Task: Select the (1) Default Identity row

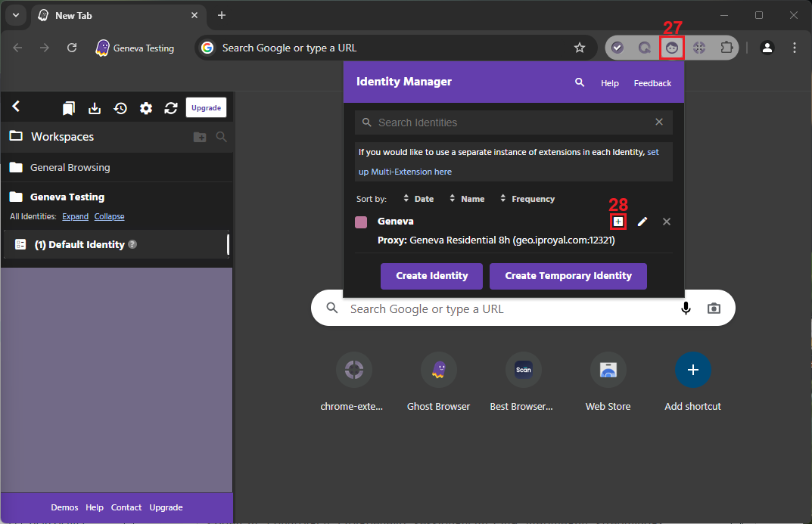Action: 117,244
